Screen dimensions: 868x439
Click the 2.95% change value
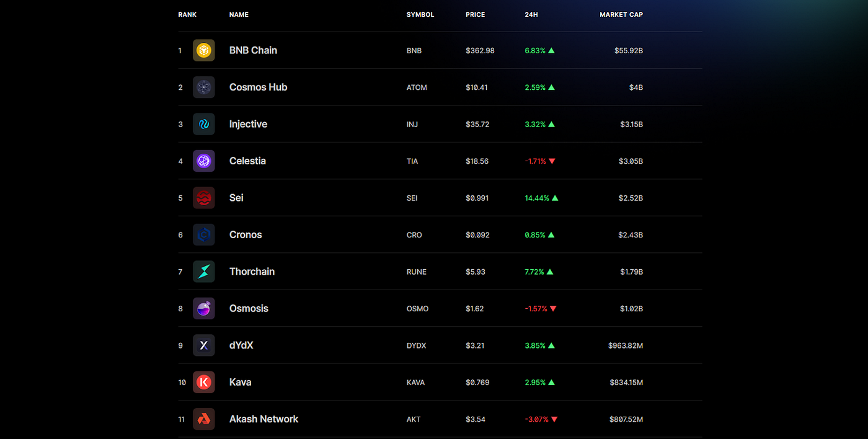click(x=535, y=383)
